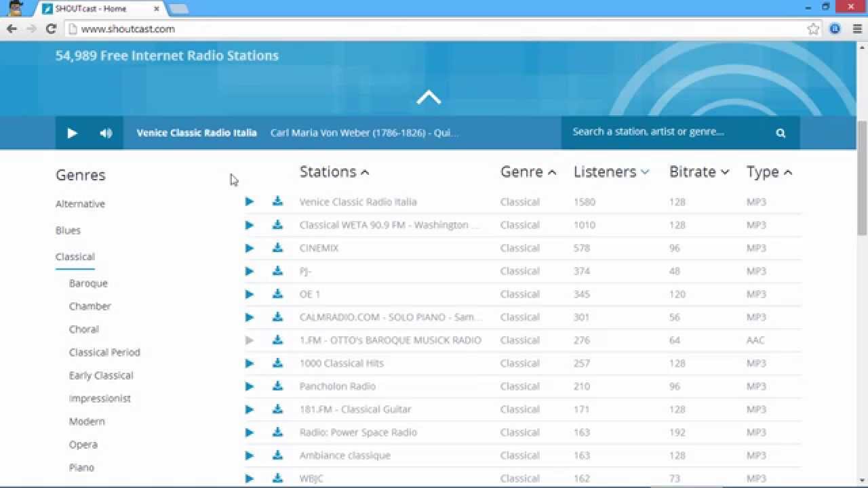Sort by Stations column
This screenshot has width=868, height=488.
[334, 171]
